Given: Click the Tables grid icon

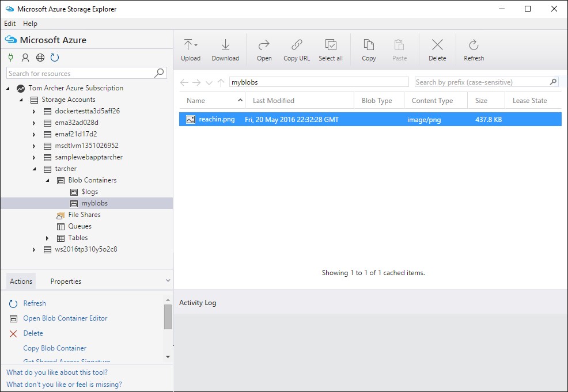Looking at the screenshot, I should point(61,238).
